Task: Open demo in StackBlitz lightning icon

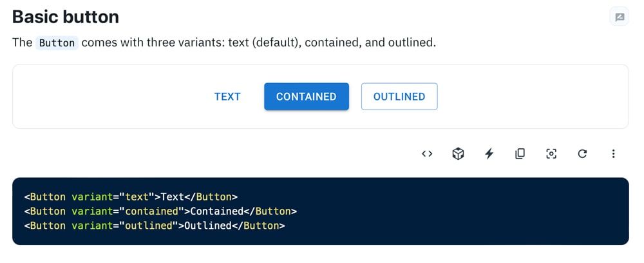Action: (x=489, y=153)
